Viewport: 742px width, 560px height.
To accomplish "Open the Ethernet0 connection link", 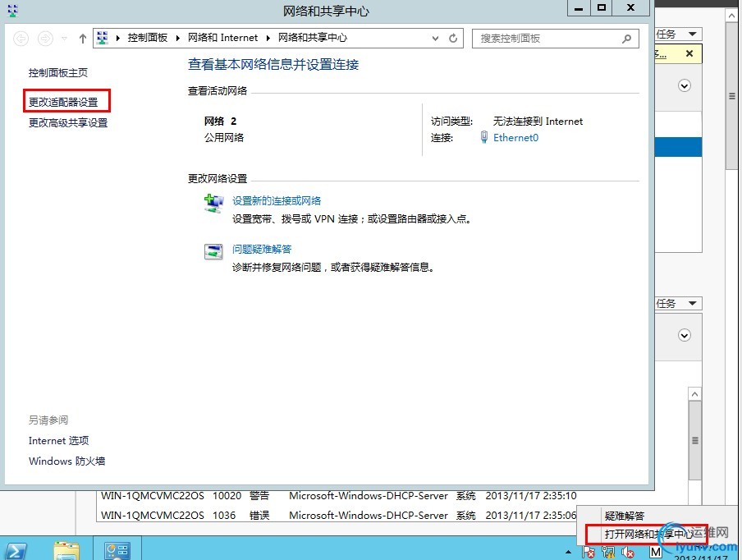I will [515, 138].
